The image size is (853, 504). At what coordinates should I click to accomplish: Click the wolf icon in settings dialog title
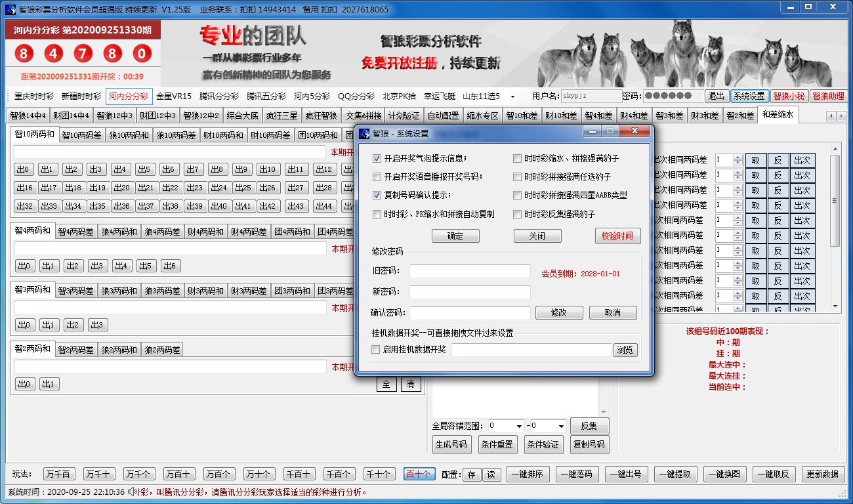(x=364, y=133)
